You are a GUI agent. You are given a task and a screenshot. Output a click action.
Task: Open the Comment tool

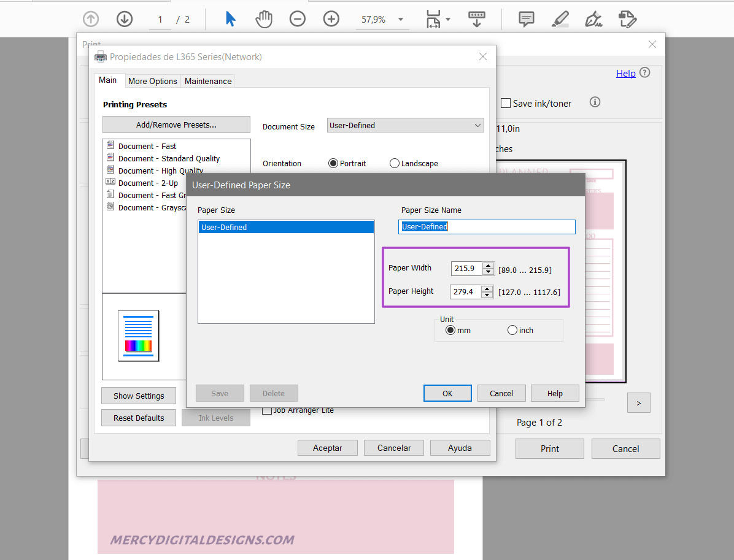coord(526,18)
